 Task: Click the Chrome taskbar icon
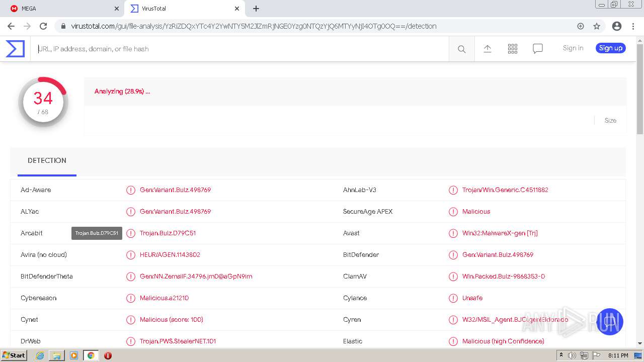click(91, 355)
